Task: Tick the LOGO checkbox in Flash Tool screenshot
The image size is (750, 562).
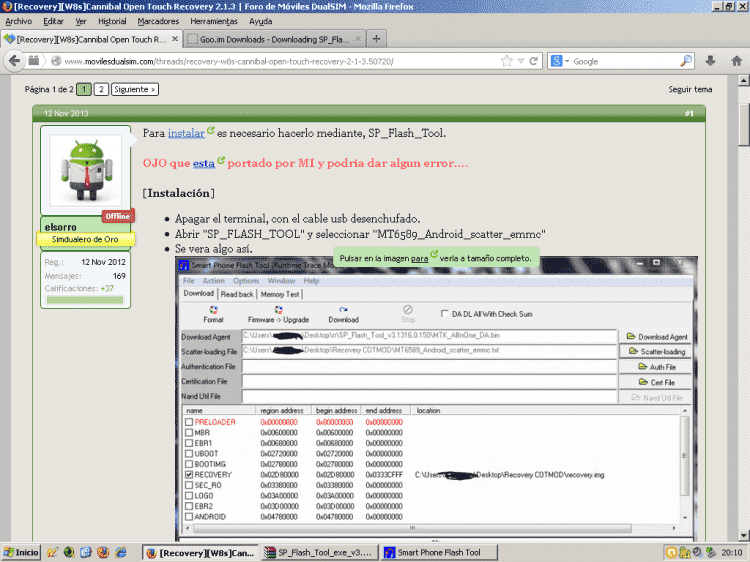Action: [189, 496]
